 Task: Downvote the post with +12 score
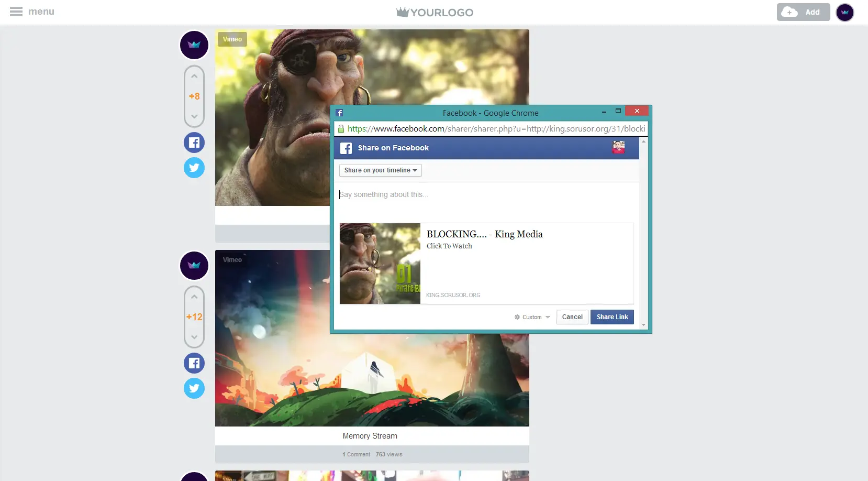pos(194,337)
